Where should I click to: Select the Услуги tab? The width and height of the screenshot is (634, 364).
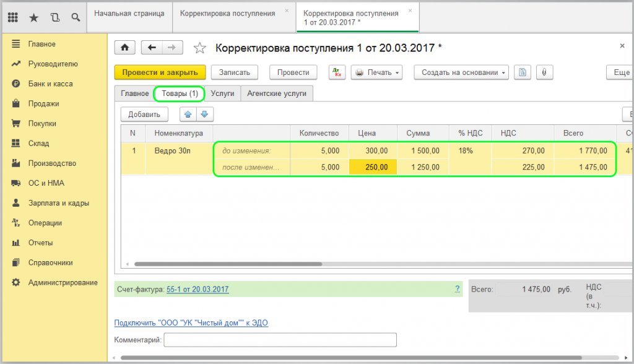point(222,93)
